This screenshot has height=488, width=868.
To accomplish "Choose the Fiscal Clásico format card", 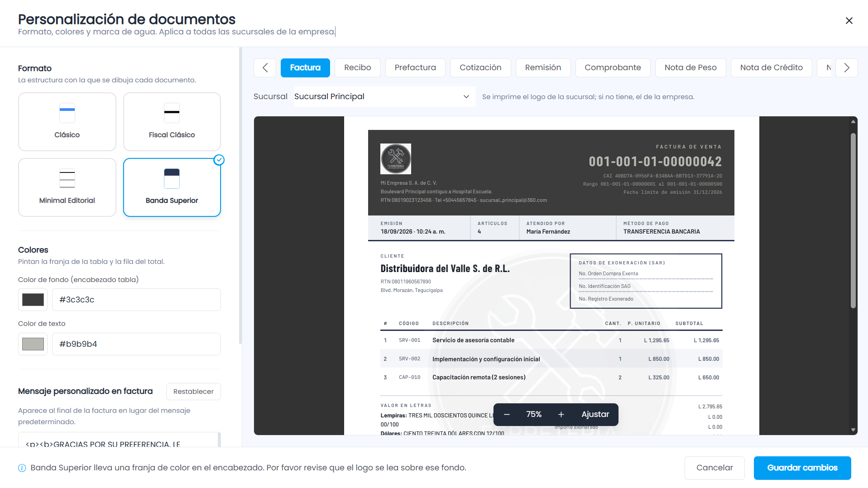I will [x=172, y=122].
